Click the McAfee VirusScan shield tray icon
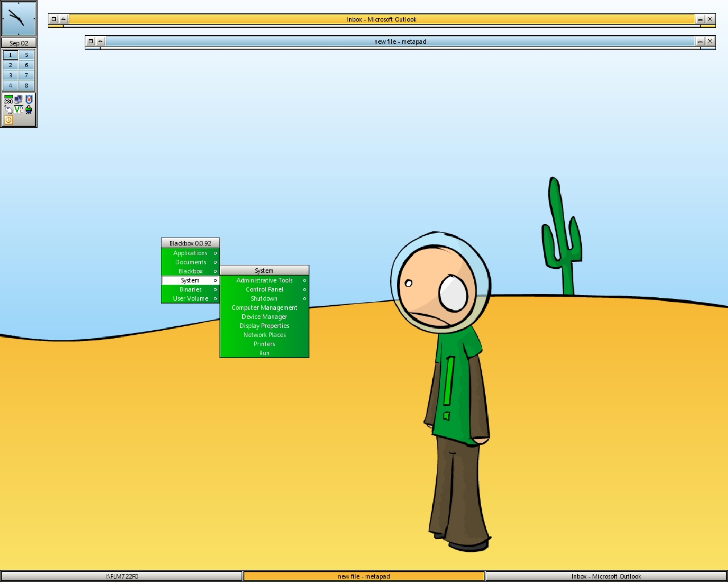The height and width of the screenshot is (582, 728). point(29,99)
